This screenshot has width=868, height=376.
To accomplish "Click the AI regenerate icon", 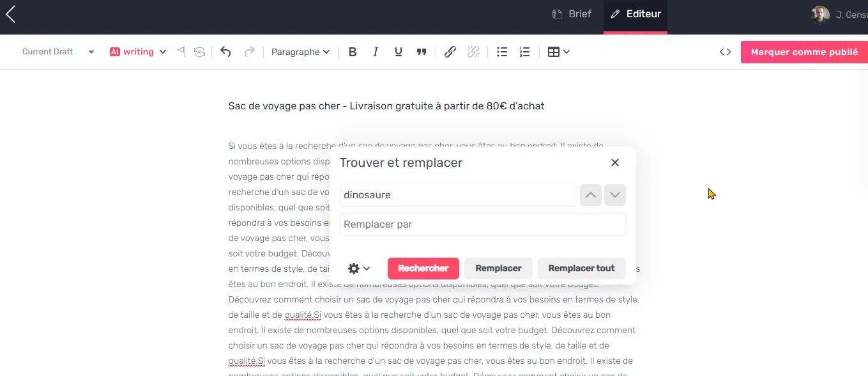I will pyautogui.click(x=200, y=52).
